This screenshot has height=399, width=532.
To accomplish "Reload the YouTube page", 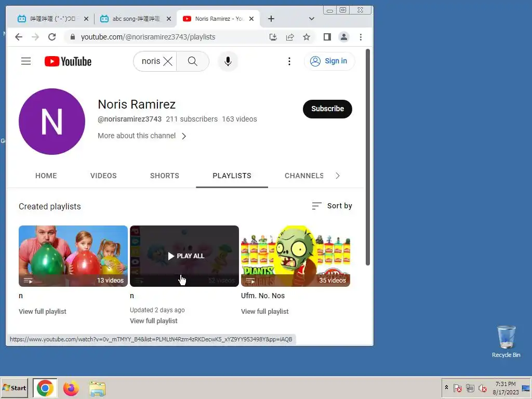I will tap(52, 37).
